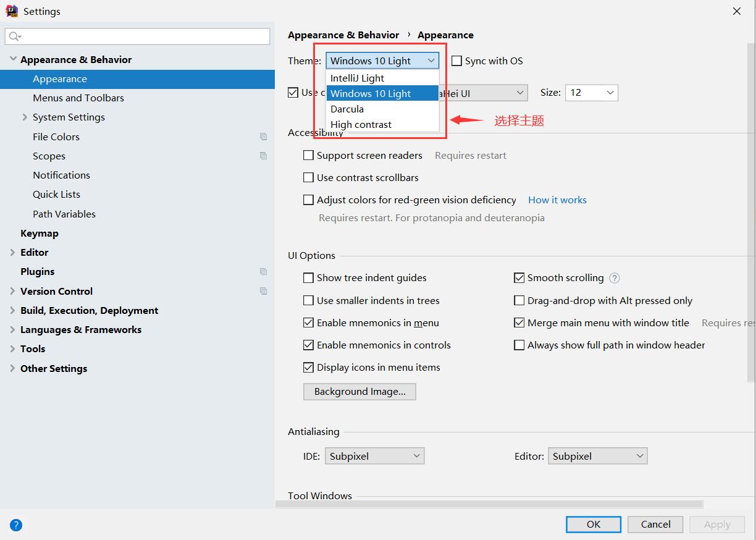
Task: Open the IDE antialiasing dropdown
Action: click(x=374, y=456)
